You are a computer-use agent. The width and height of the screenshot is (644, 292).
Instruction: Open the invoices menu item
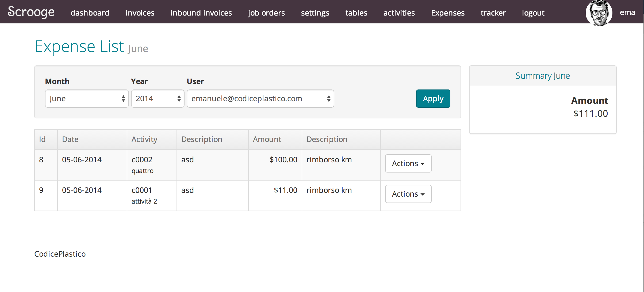tap(140, 13)
